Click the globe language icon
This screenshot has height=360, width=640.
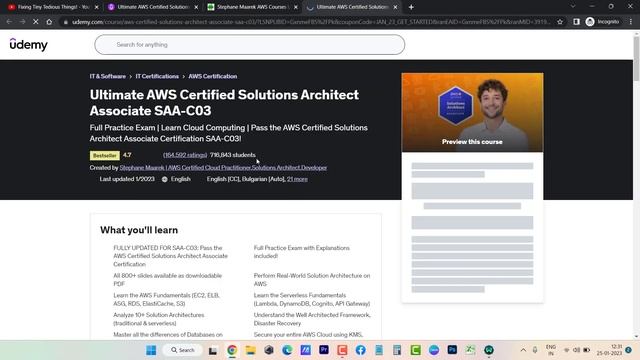click(x=164, y=179)
